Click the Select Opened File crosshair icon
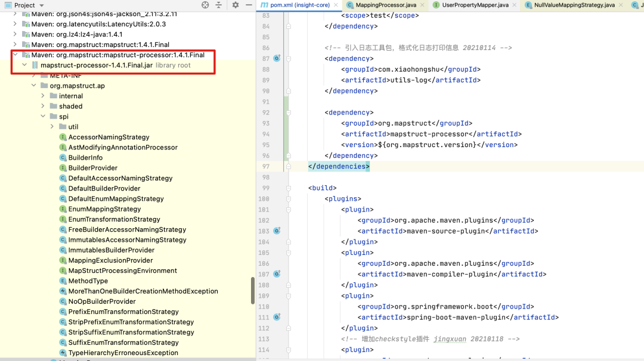 205,5
